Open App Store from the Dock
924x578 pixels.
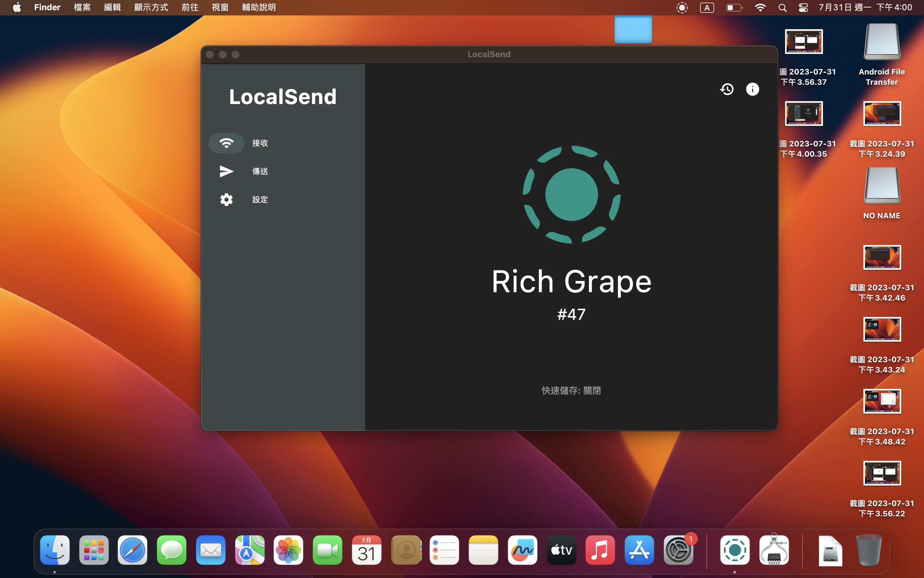pyautogui.click(x=639, y=550)
